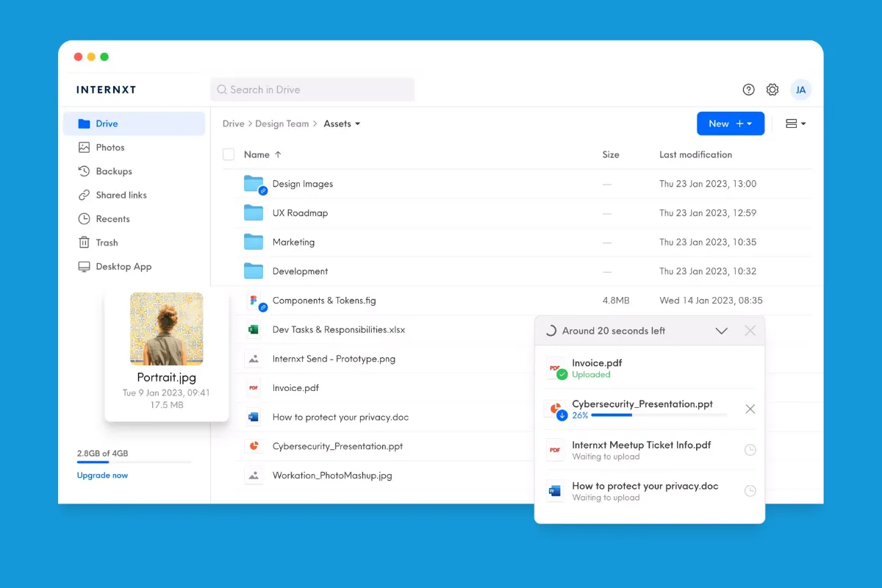Viewport: 882px width, 588px height.
Task: Toggle the select-all checkbox beside Name
Action: click(x=229, y=154)
